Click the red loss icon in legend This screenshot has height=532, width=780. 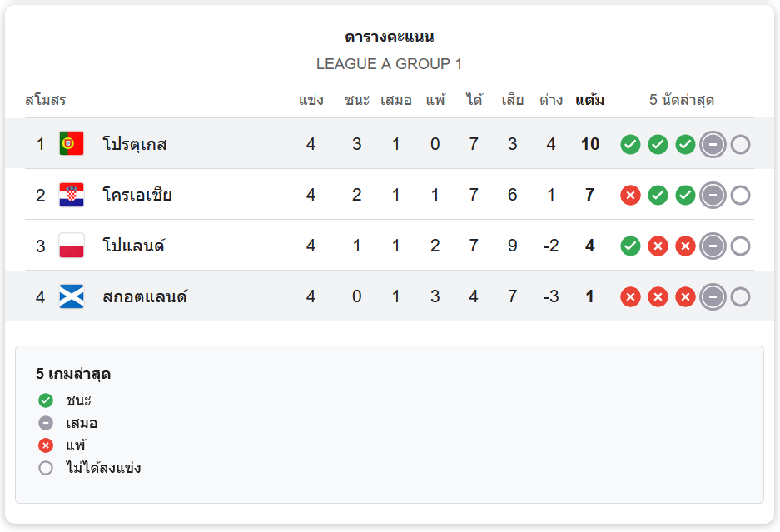[46, 445]
